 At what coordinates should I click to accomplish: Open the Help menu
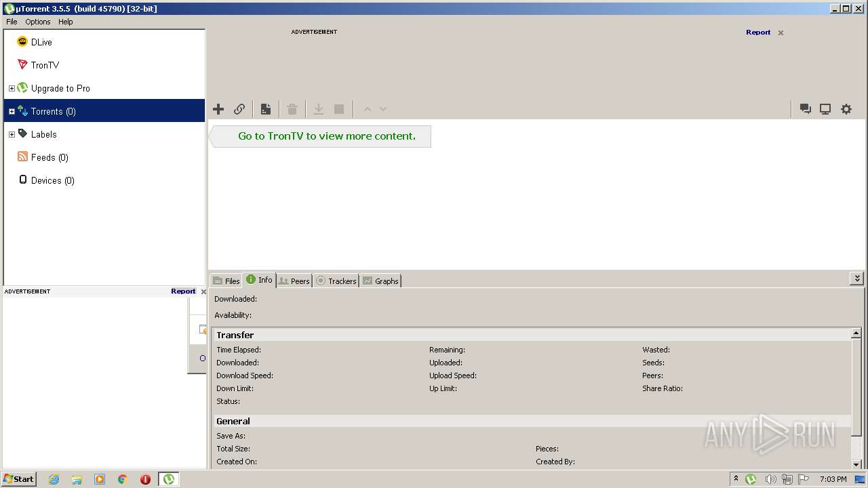(65, 22)
